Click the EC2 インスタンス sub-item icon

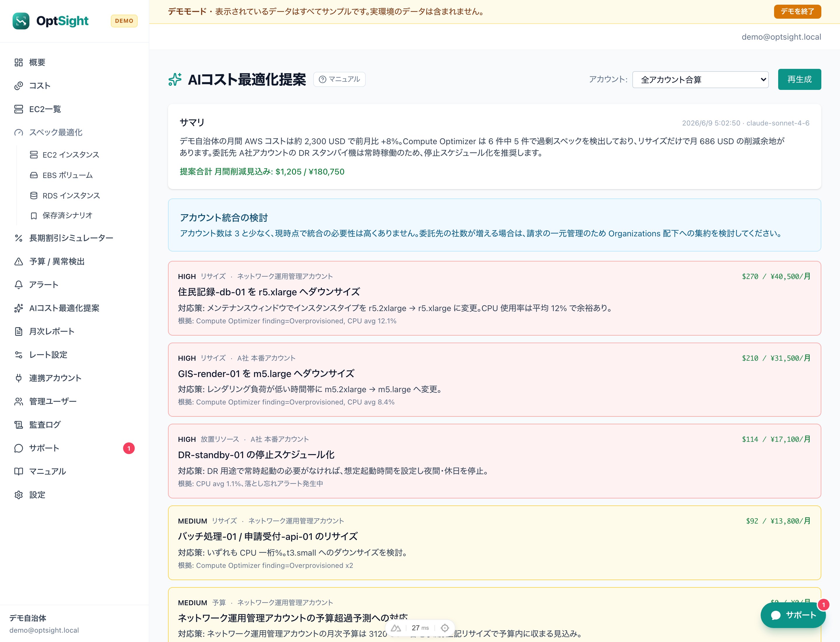click(34, 155)
